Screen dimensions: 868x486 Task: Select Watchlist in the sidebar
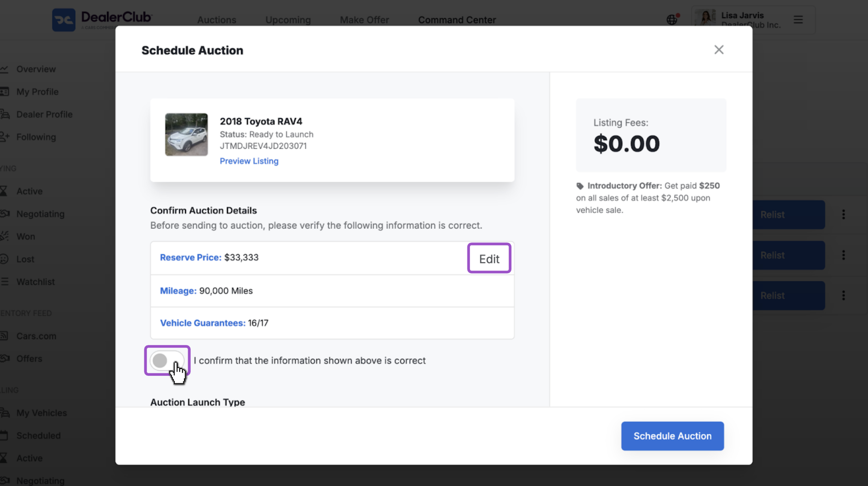pyautogui.click(x=35, y=282)
